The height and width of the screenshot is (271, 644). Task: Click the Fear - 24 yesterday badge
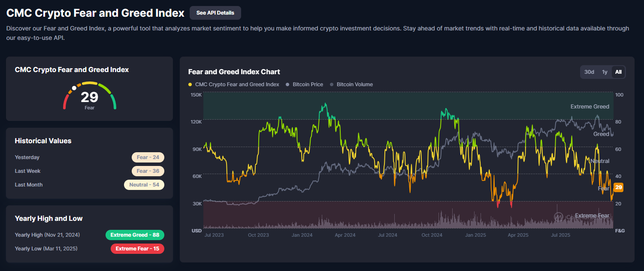148,157
